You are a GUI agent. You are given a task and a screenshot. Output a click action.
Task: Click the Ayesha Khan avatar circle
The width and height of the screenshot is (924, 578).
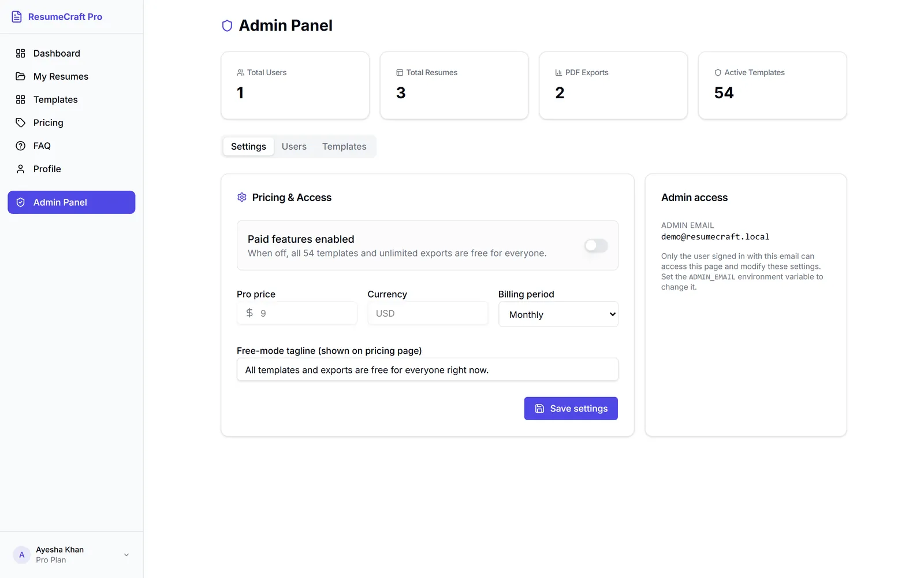coord(22,555)
